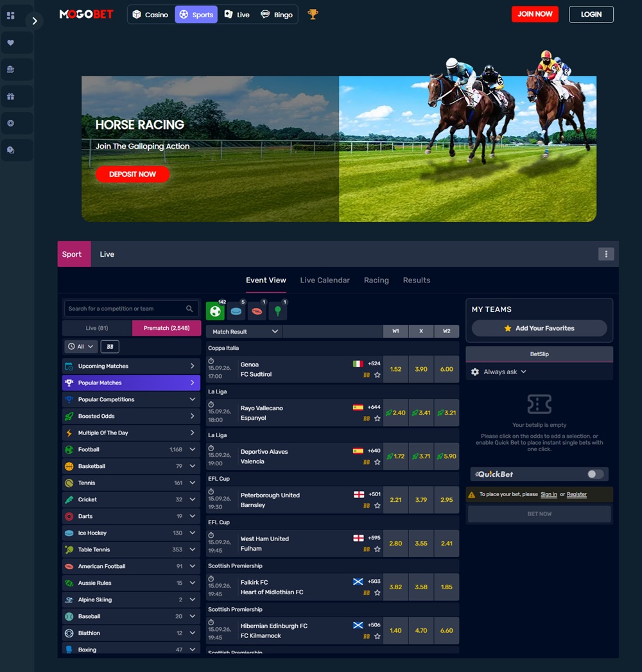The height and width of the screenshot is (672, 642).
Task: Open the Results tab
Action: 417,280
